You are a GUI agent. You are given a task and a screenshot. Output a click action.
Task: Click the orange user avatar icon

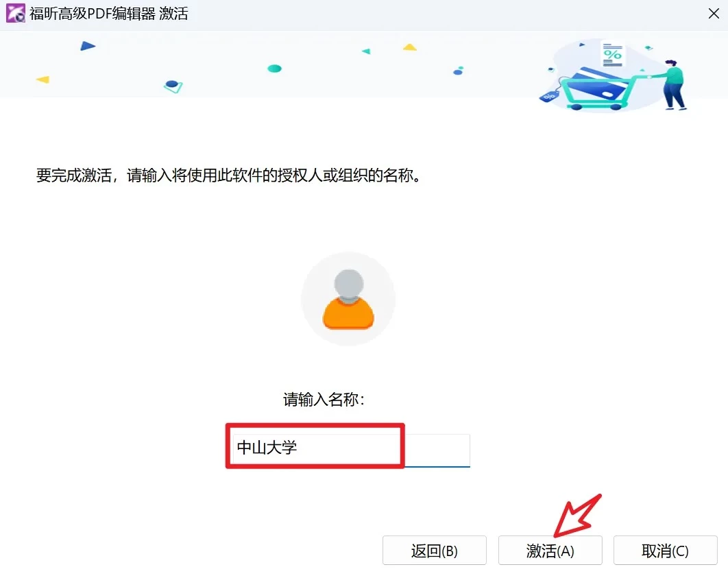pyautogui.click(x=348, y=299)
